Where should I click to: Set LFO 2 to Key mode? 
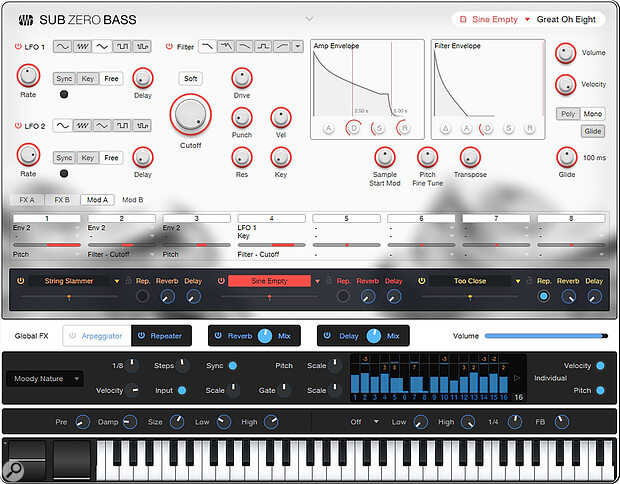(87, 158)
